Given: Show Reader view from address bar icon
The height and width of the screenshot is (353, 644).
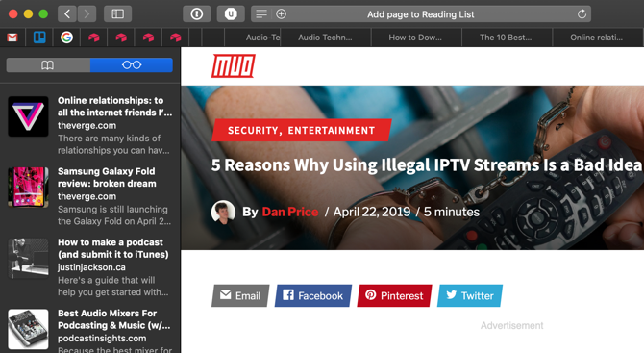Looking at the screenshot, I should (261, 14).
